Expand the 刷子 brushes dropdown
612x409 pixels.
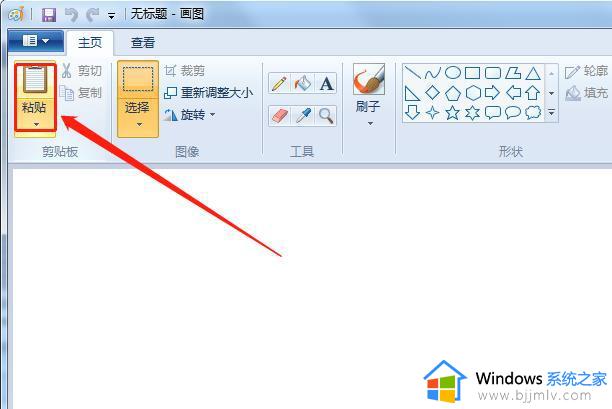[370, 124]
